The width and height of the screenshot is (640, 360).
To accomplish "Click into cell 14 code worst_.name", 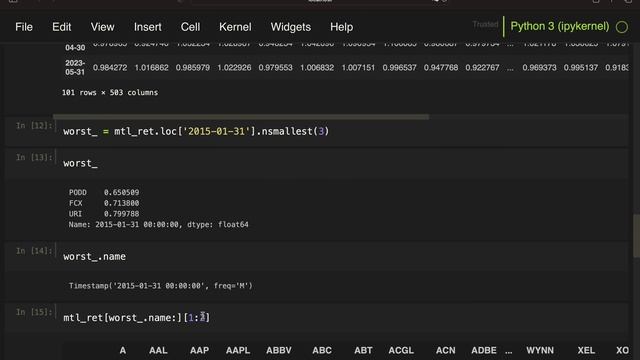I will point(94,257).
